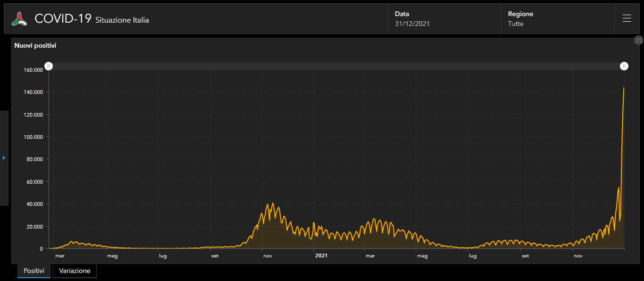Click the left range slider handle
The height and width of the screenshot is (281, 644).
pyautogui.click(x=49, y=66)
